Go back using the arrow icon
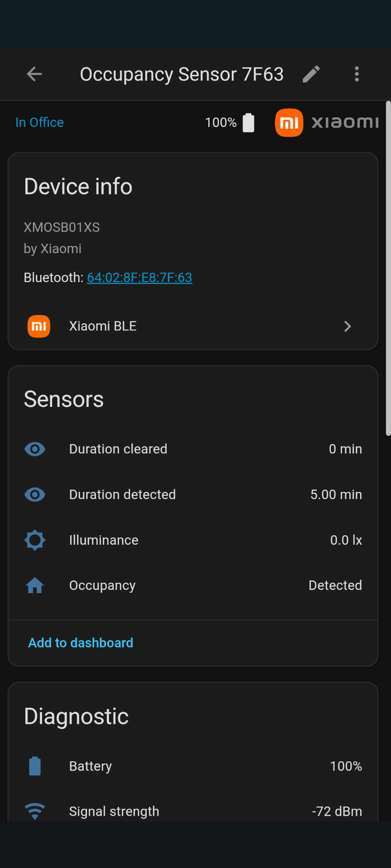Screen dimensions: 391x868 (x=34, y=74)
